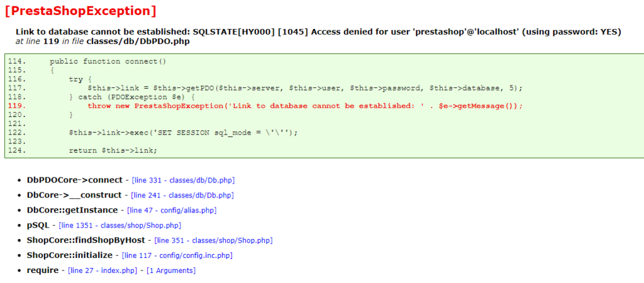Screen dimensions: 644x283
Task: Open the 'line 331 - classes/db/Db.php' link
Action: (183, 180)
